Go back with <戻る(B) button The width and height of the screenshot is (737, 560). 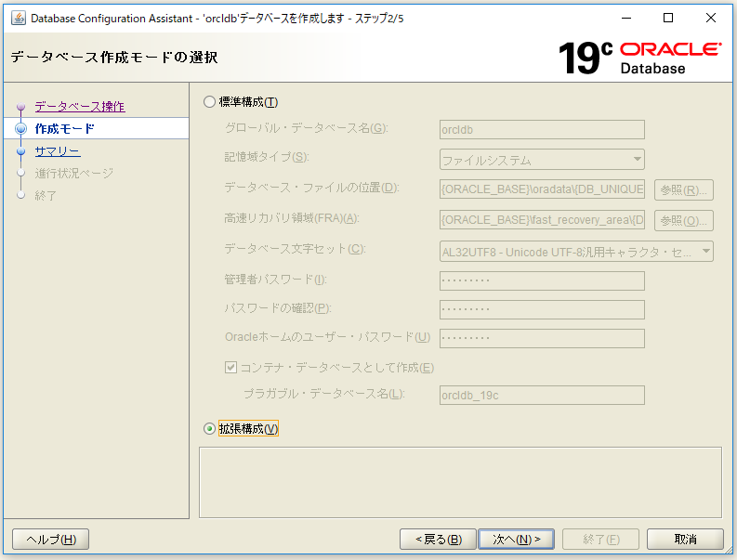coord(438,539)
